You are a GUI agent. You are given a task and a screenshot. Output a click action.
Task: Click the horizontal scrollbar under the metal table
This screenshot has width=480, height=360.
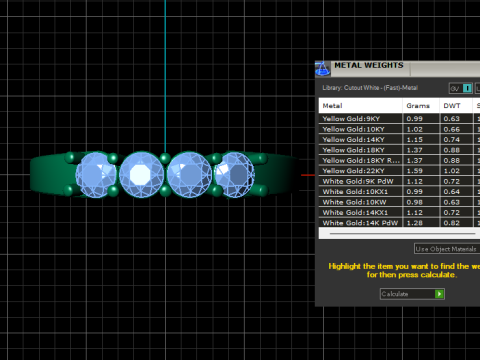click(402, 234)
